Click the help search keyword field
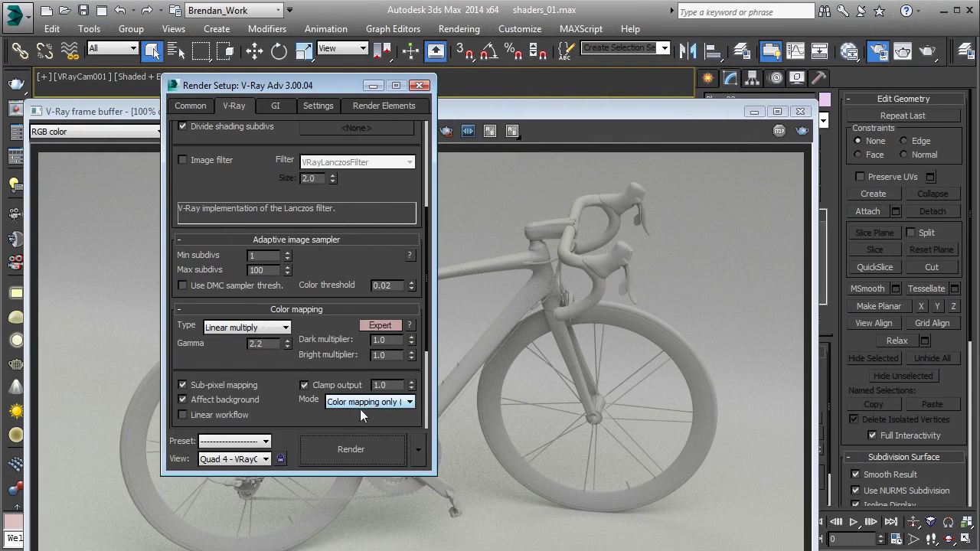Viewport: 980px width, 551px height. pyautogui.click(x=746, y=11)
